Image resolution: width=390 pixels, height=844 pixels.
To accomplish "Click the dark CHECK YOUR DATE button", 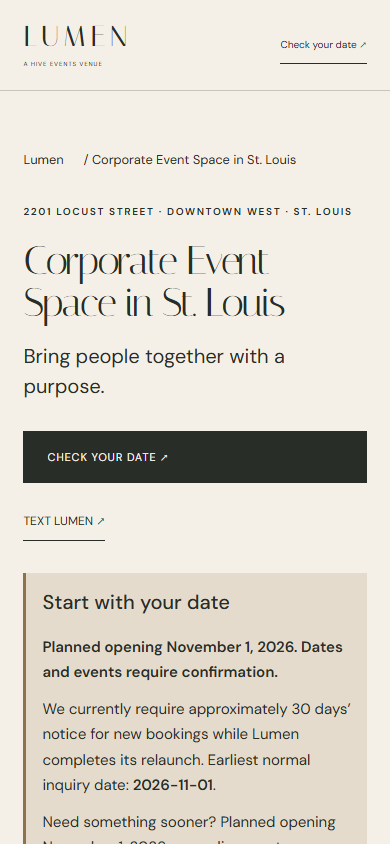I will coord(195,457).
